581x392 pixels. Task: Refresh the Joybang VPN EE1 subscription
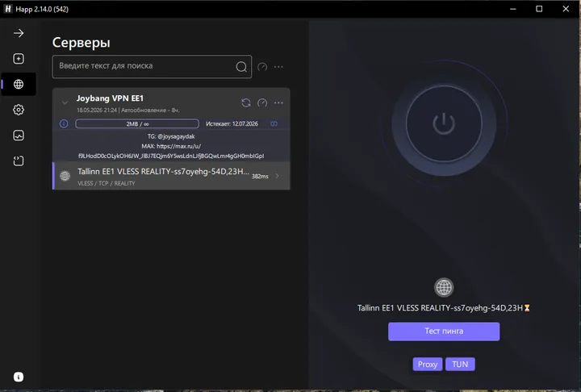click(246, 102)
